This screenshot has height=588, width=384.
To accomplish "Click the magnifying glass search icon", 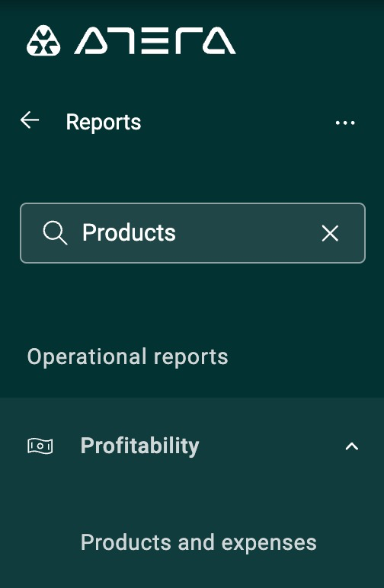I will (x=55, y=233).
